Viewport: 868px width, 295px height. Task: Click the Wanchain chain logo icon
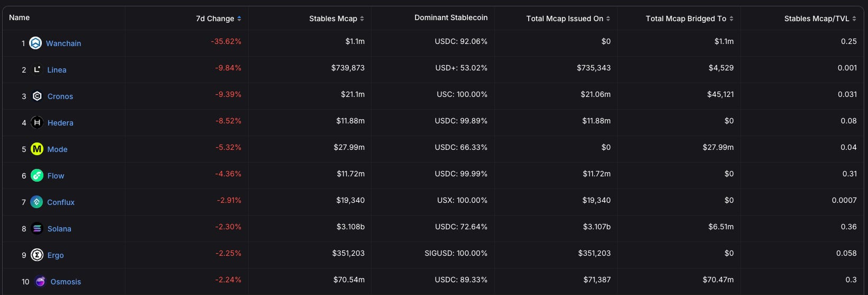click(35, 43)
